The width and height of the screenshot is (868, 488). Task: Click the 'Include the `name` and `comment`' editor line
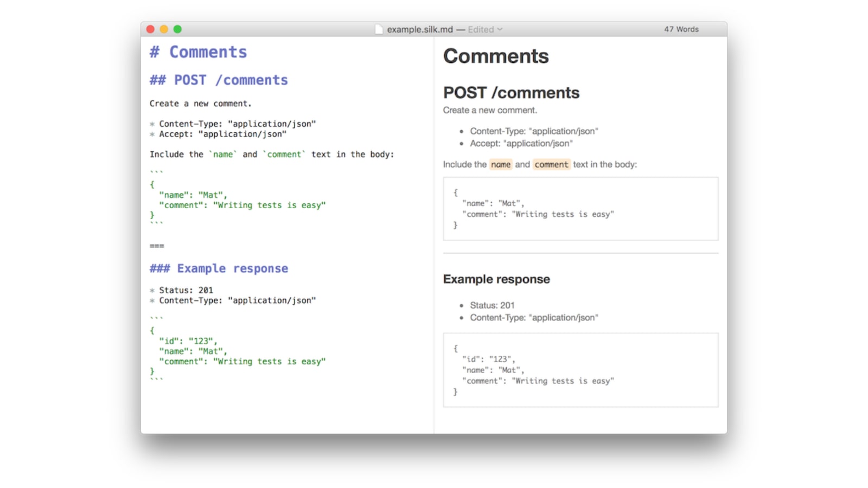point(272,155)
